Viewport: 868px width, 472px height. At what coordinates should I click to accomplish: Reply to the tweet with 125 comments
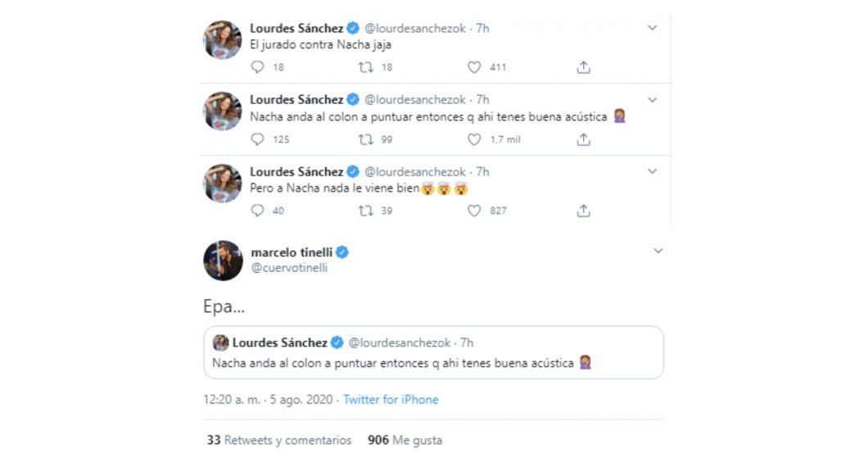click(x=257, y=139)
